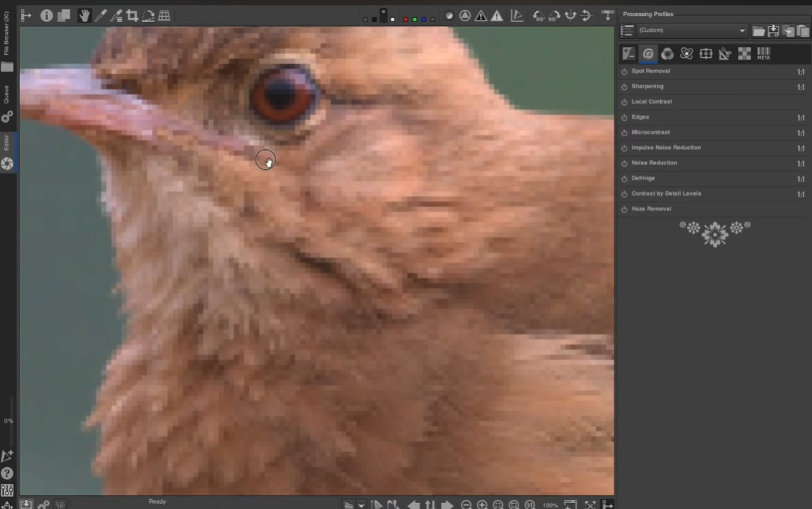Activate the Crop selection tool
The width and height of the screenshot is (812, 509).
click(132, 15)
